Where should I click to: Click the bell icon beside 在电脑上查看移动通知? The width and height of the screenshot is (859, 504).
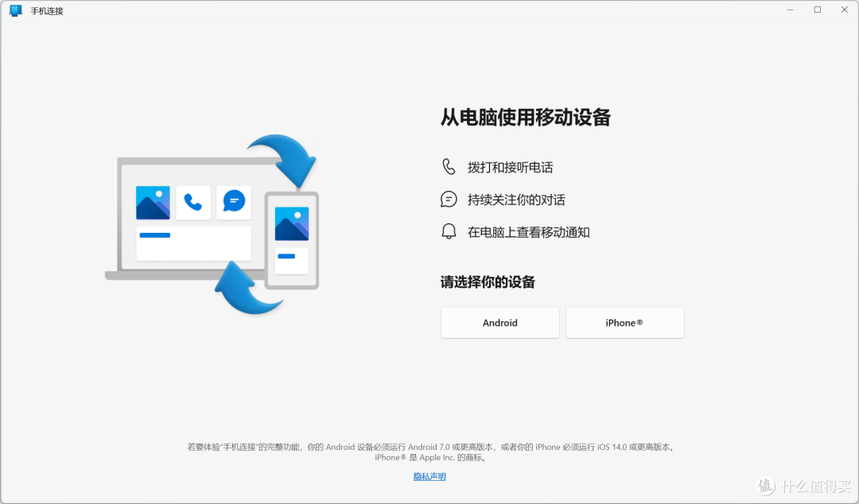[x=449, y=232]
